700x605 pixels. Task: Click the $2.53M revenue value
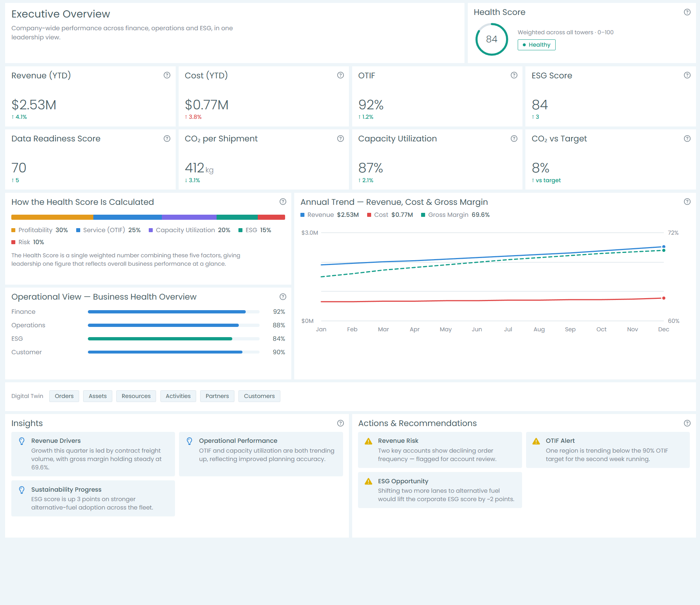pos(34,105)
